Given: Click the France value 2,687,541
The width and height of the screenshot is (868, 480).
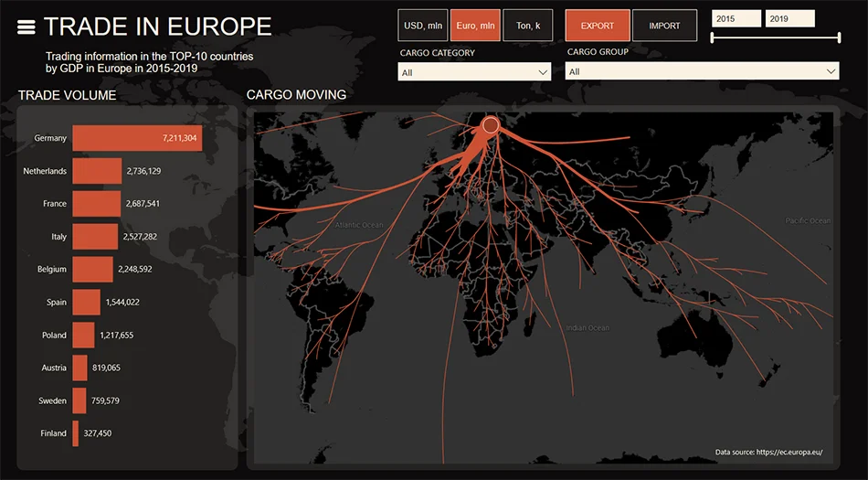Looking at the screenshot, I should point(143,204).
